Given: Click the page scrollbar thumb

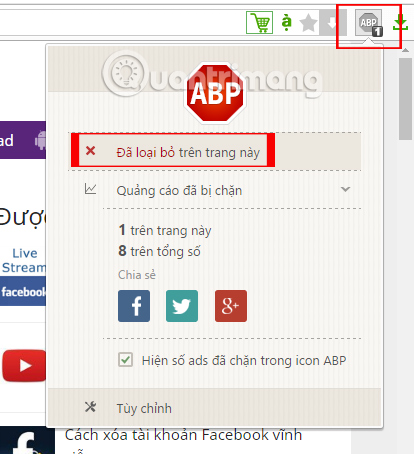Looking at the screenshot, I should click(405, 99).
